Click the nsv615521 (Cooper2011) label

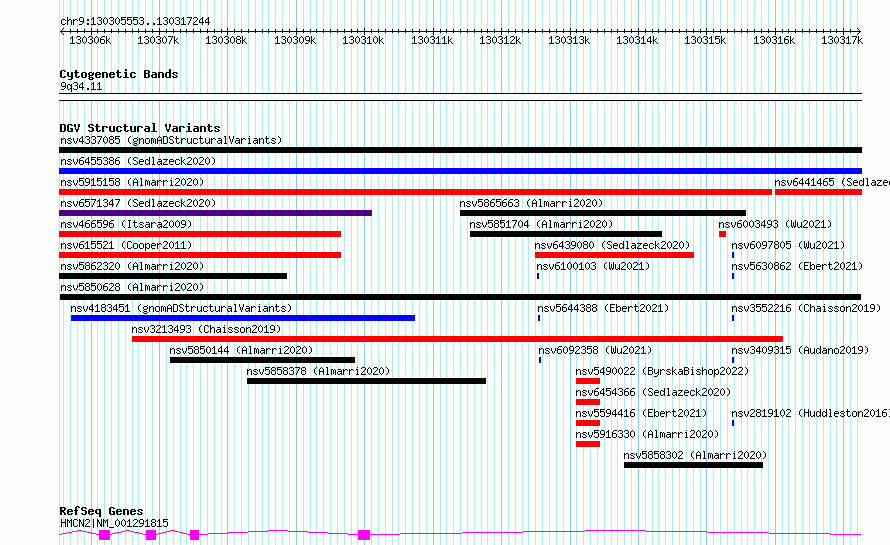tap(126, 245)
